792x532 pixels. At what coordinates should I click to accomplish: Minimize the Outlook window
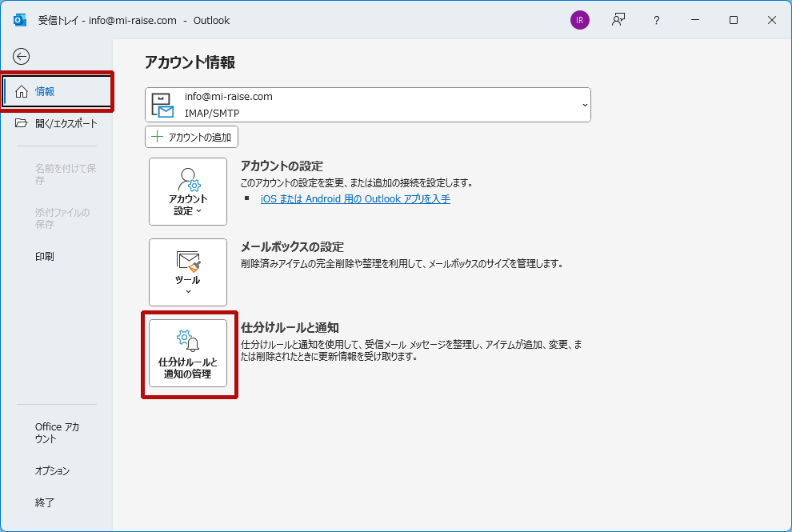pyautogui.click(x=694, y=21)
